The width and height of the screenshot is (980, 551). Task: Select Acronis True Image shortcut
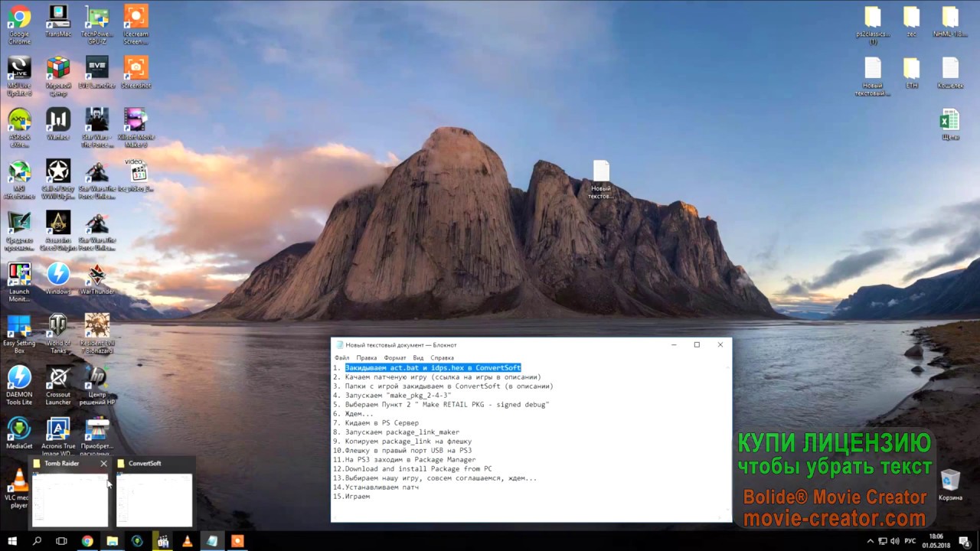point(58,438)
